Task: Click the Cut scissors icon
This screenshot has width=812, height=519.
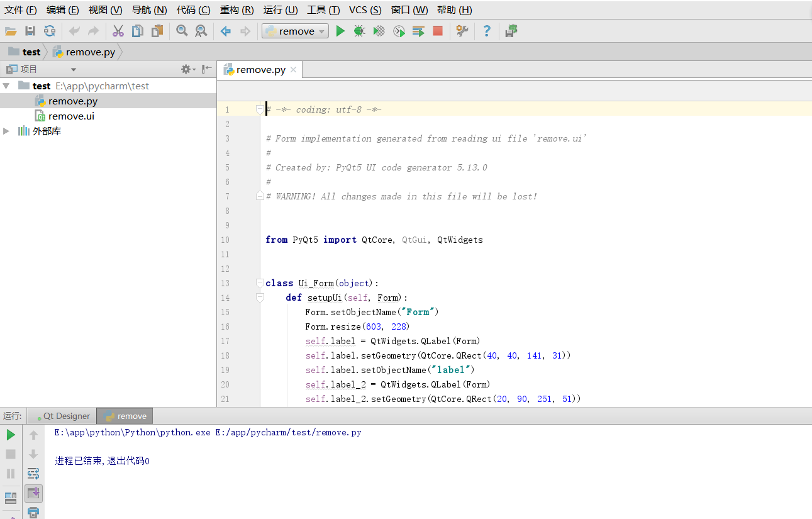Action: pos(118,31)
